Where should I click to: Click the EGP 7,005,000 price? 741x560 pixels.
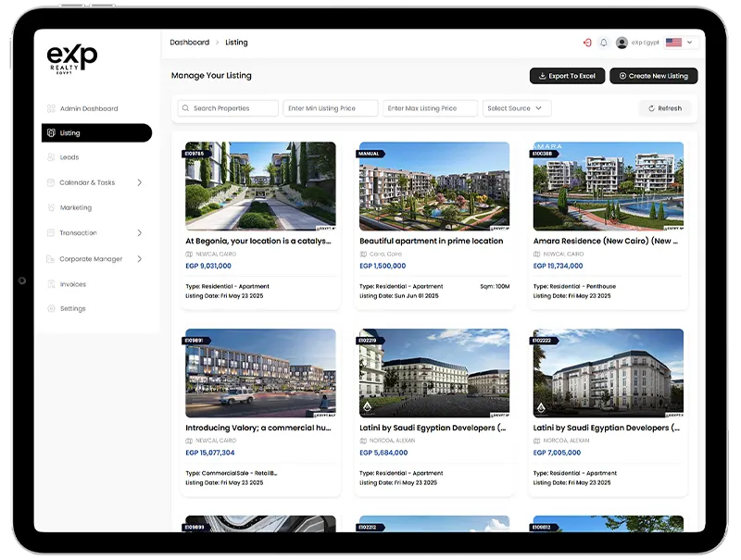(x=557, y=453)
